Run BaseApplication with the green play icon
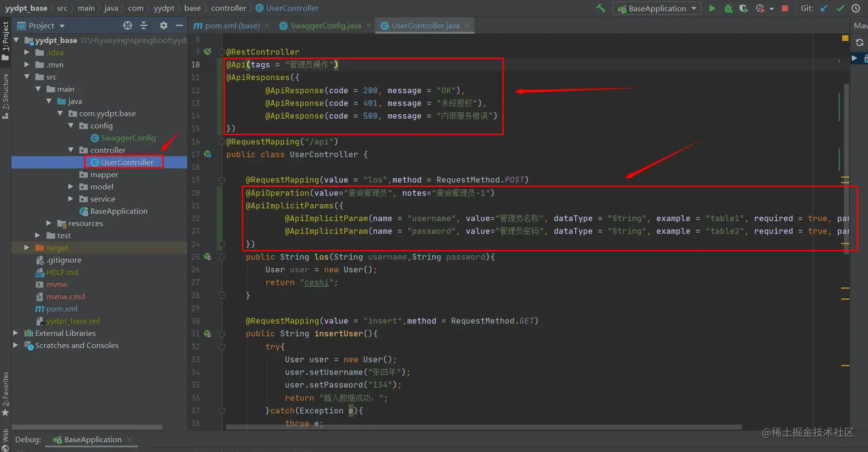This screenshot has height=452, width=868. 712,8
